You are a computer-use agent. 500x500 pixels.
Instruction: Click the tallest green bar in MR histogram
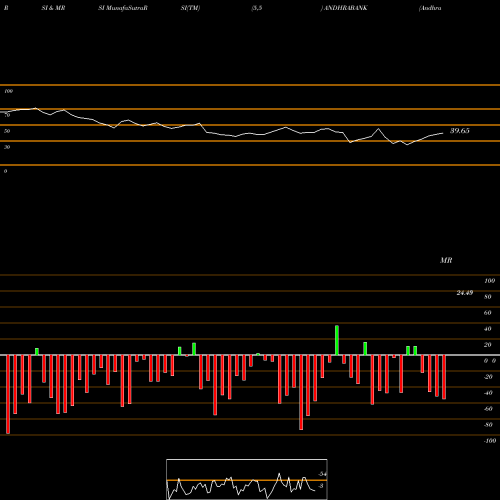(337, 340)
